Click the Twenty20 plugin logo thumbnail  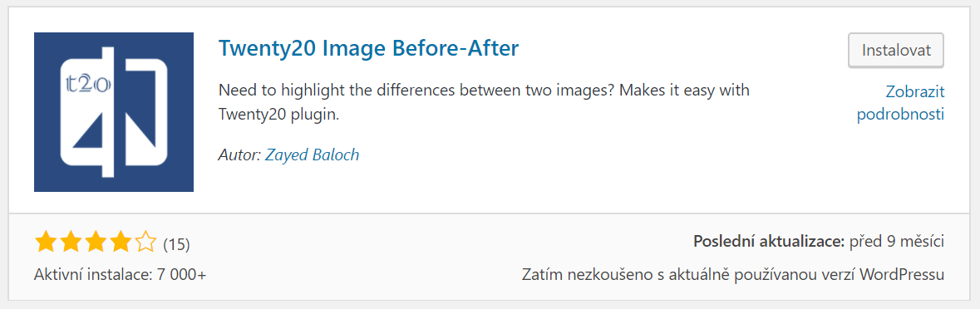(114, 112)
